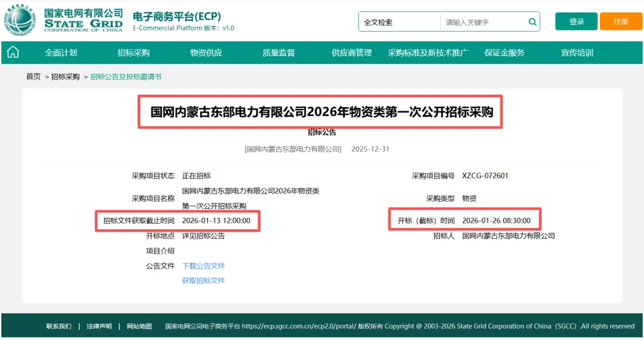644x340 pixels.
Task: Open the 全文检索 search type selector
Action: (399, 22)
